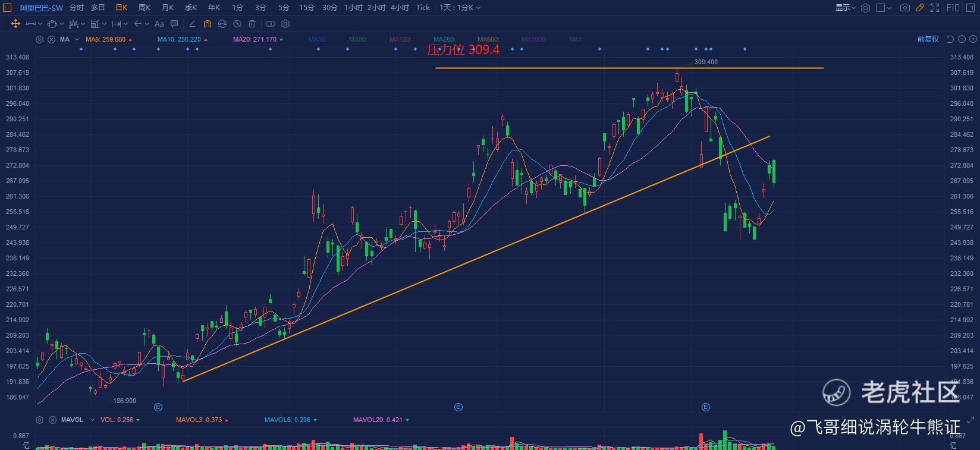Expand the shape tool dropdown

(x=62, y=24)
